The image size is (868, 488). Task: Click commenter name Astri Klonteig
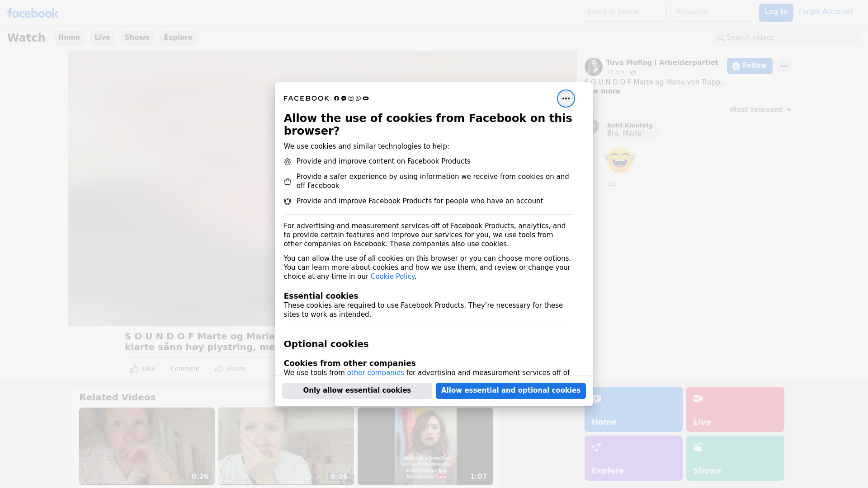tap(630, 126)
